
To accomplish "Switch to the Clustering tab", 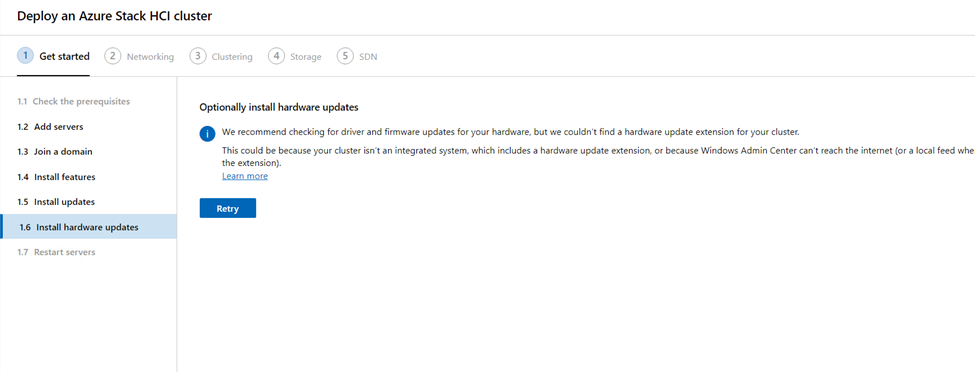I will [221, 57].
